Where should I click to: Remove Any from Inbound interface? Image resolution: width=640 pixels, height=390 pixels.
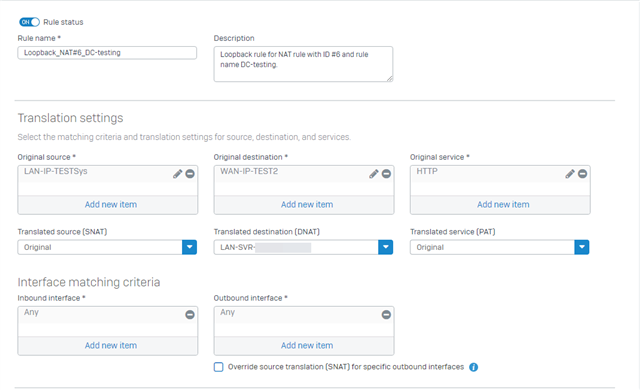190,315
